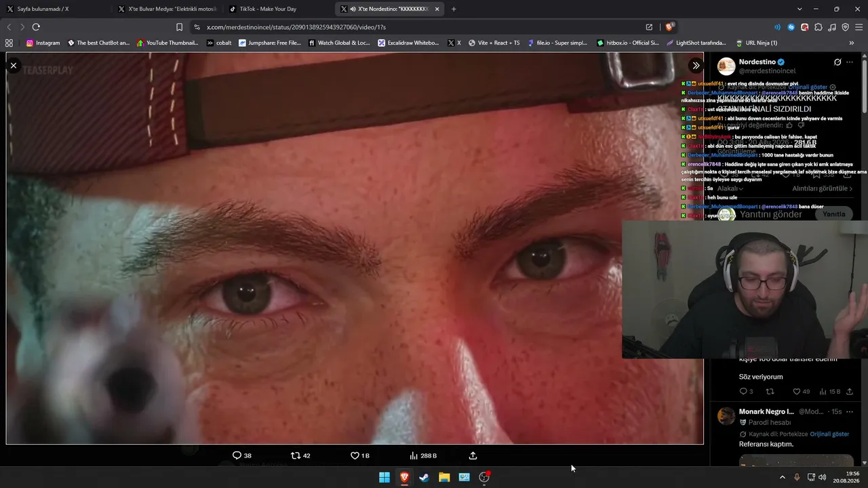Go back to the previous page
This screenshot has height=488, width=868.
pyautogui.click(x=9, y=27)
